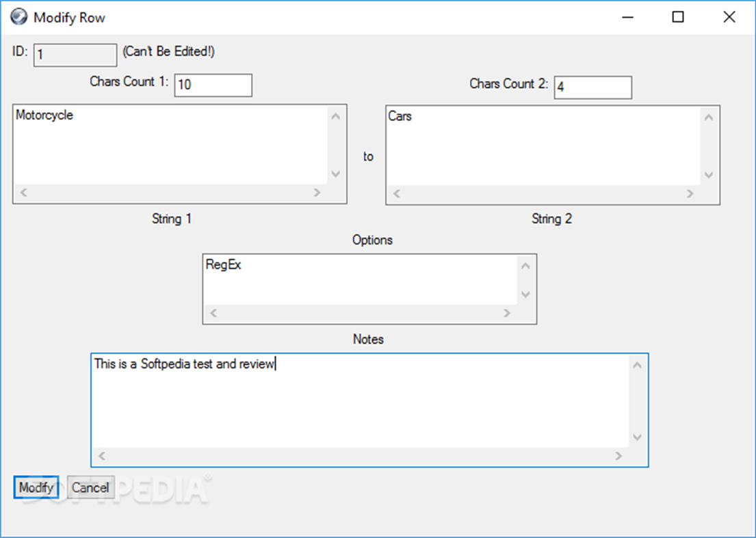The width and height of the screenshot is (756, 538).
Task: Click String 2 horizontal scroll left arrow
Action: click(396, 194)
